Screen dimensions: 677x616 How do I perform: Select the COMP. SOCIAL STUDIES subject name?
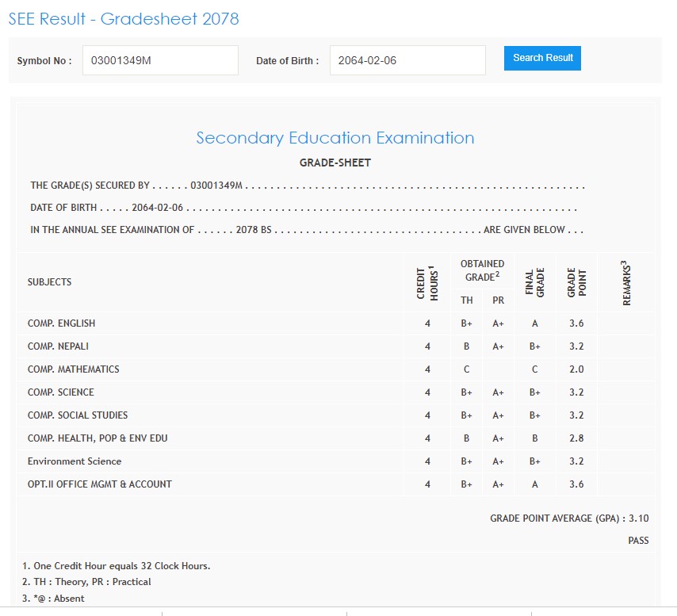[78, 415]
